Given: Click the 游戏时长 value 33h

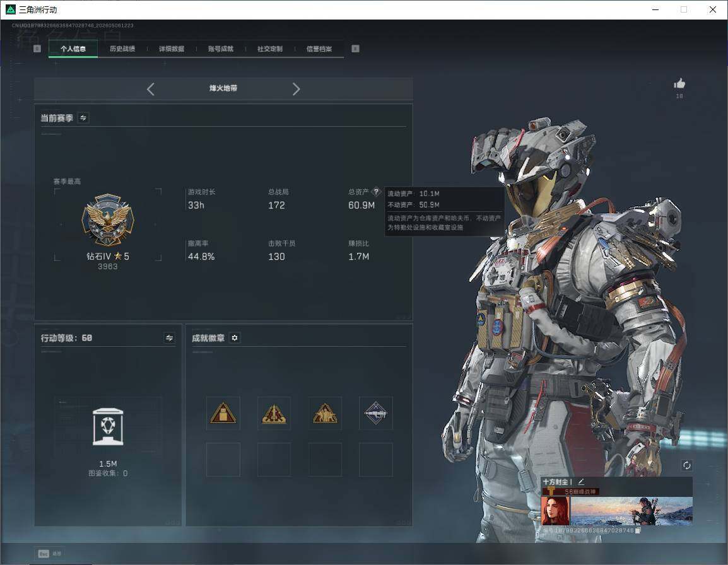Looking at the screenshot, I should [196, 205].
